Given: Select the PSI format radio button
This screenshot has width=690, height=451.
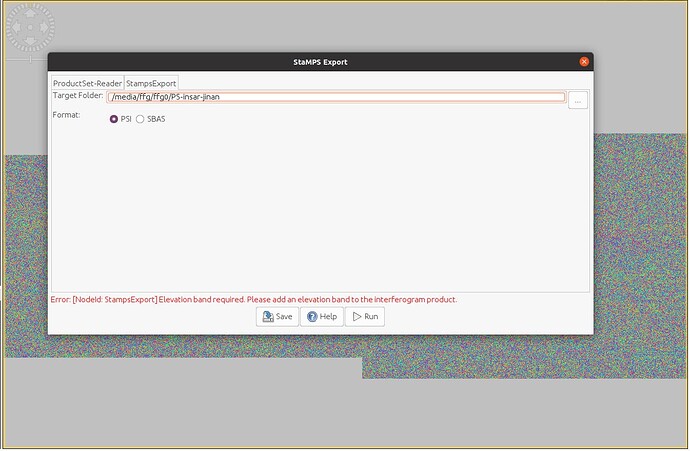Looking at the screenshot, I should click(114, 119).
